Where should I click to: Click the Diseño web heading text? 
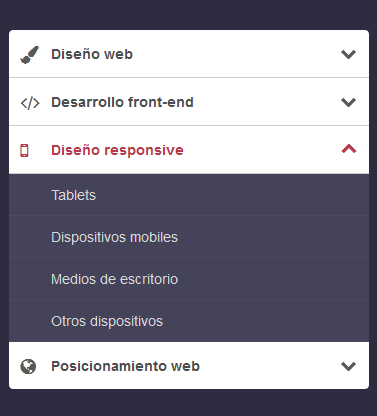[x=92, y=54]
